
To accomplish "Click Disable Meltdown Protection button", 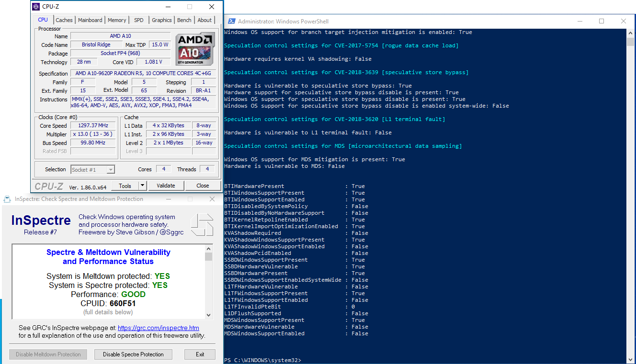I will pyautogui.click(x=49, y=354).
